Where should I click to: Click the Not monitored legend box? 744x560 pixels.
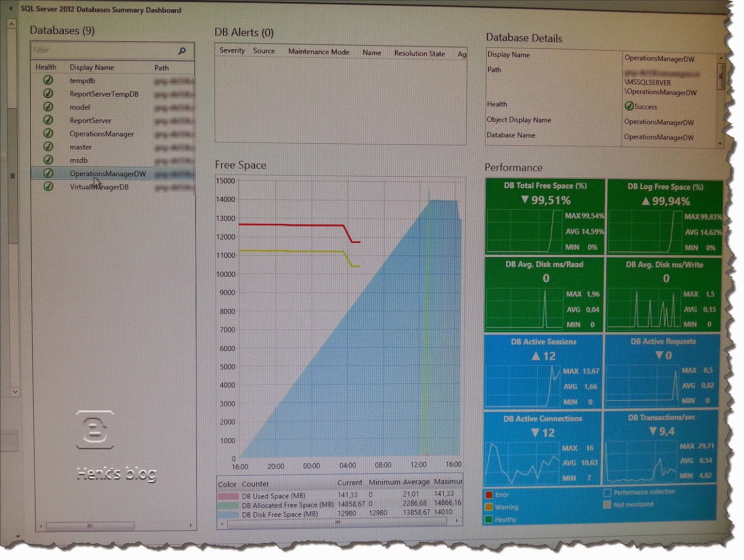click(607, 505)
